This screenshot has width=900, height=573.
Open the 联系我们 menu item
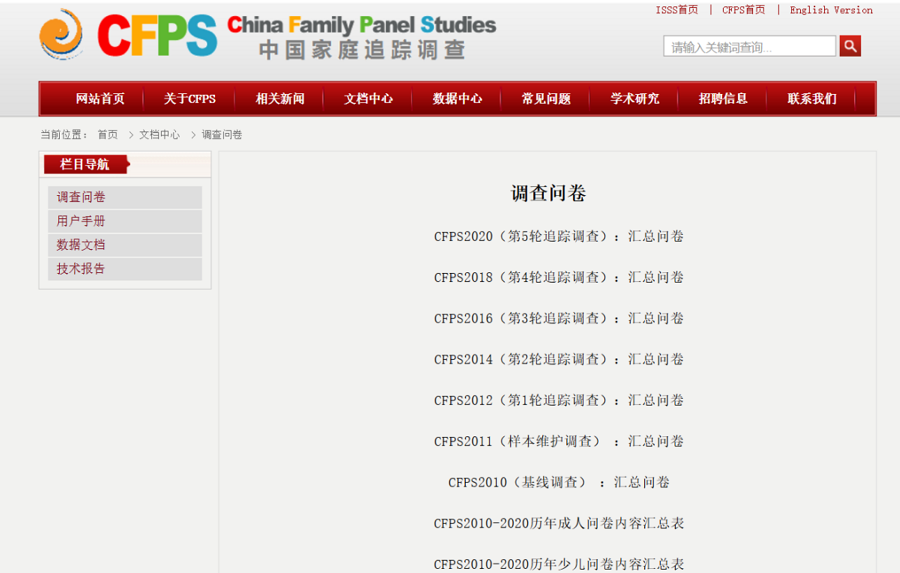coord(812,99)
